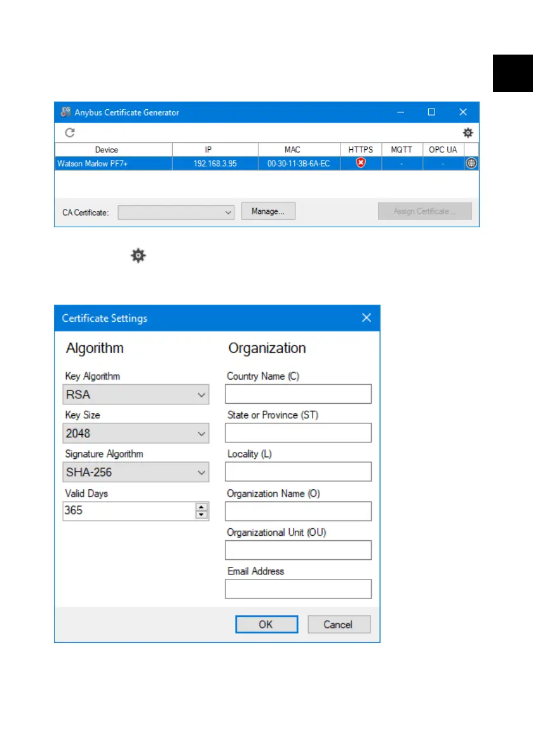Click the Locality (L) field
Screen dimensions: 533x756
point(298,472)
